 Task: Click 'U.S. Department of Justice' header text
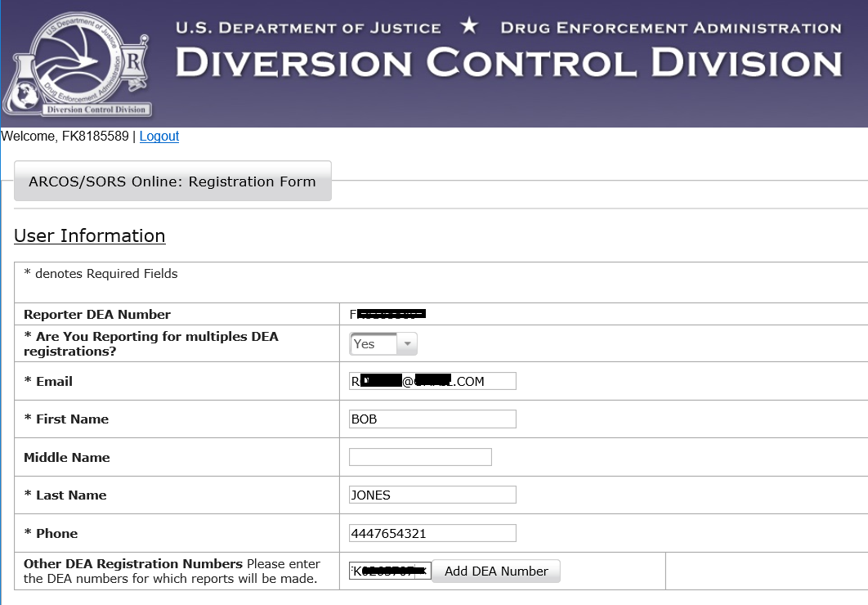[x=308, y=28]
